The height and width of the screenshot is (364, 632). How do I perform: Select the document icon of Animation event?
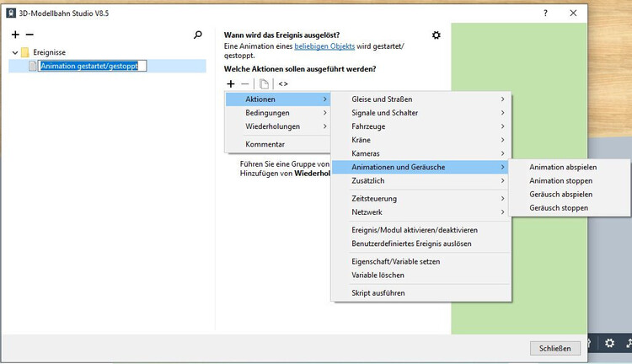(33, 66)
